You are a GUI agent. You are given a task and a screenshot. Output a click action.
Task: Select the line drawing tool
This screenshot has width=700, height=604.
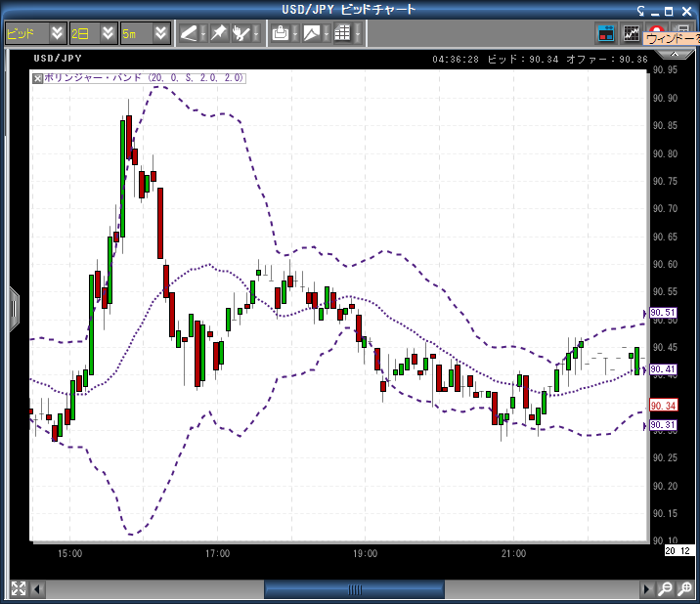click(x=189, y=33)
